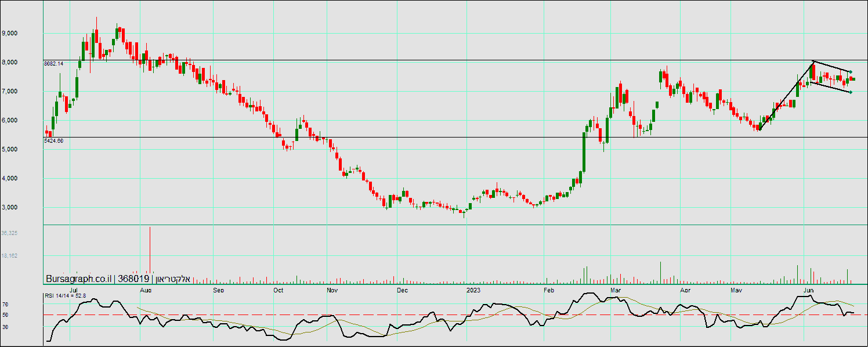868x347 pixels.
Task: Select the lower flag channel endpoint handle
Action: pyautogui.click(x=851, y=92)
